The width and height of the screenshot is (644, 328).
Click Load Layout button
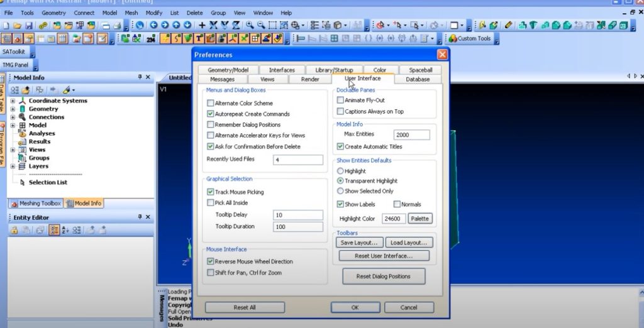[409, 243]
